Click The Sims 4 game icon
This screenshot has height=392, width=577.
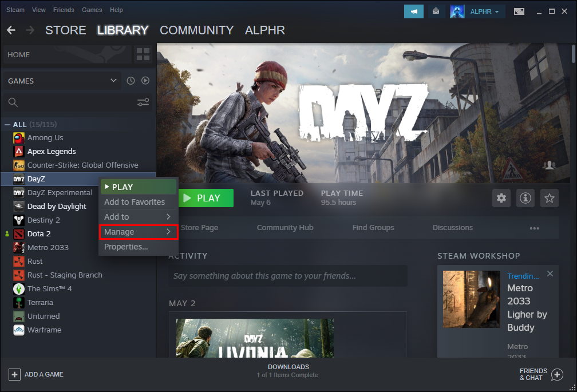(19, 289)
